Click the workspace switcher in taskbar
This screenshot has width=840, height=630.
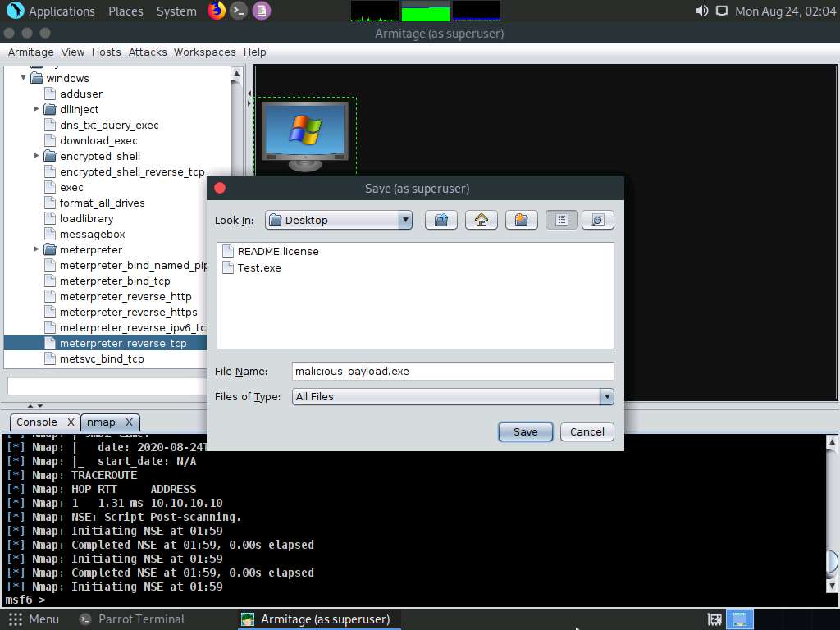740,619
